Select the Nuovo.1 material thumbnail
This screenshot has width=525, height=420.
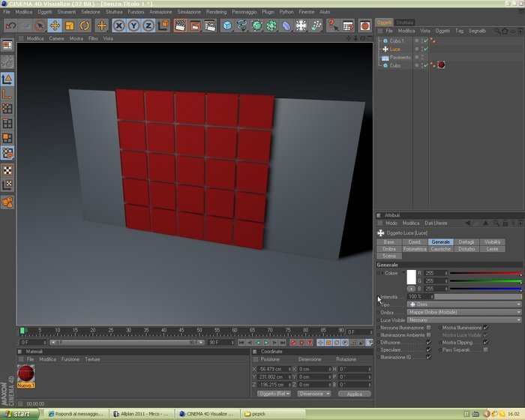pyautogui.click(x=25, y=373)
